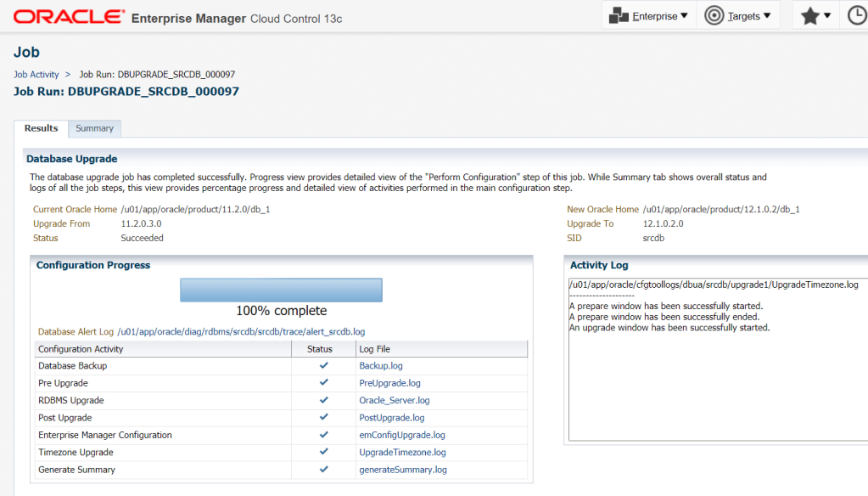Viewport: 868px width, 496px height.
Task: Select the Results tab
Action: [x=41, y=128]
